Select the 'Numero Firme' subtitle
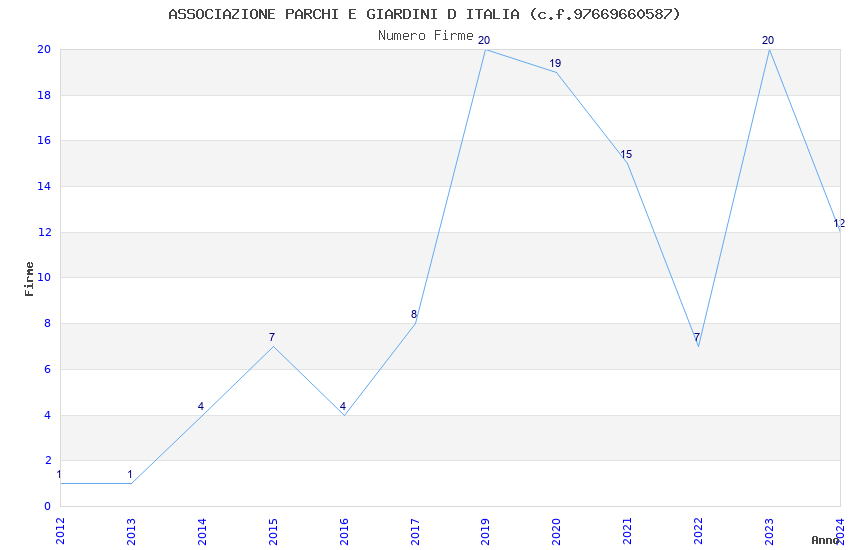The height and width of the screenshot is (550, 850). [x=426, y=36]
